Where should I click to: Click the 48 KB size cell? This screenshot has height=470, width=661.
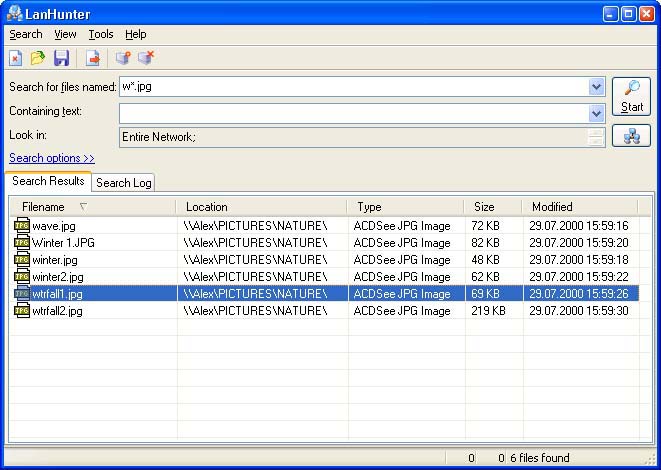pos(485,260)
